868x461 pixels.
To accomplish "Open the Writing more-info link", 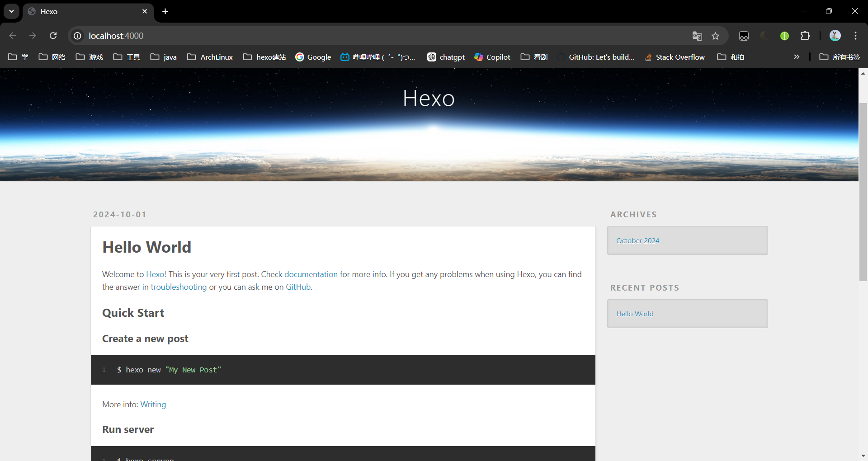I will click(x=153, y=405).
